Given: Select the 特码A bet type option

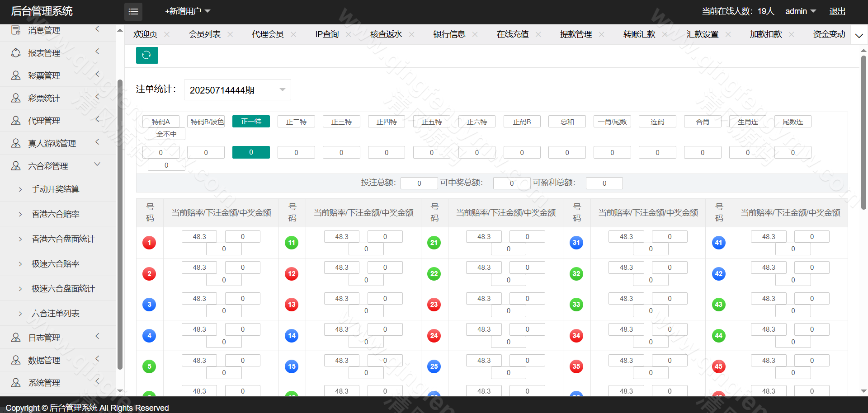Looking at the screenshot, I should tap(161, 122).
